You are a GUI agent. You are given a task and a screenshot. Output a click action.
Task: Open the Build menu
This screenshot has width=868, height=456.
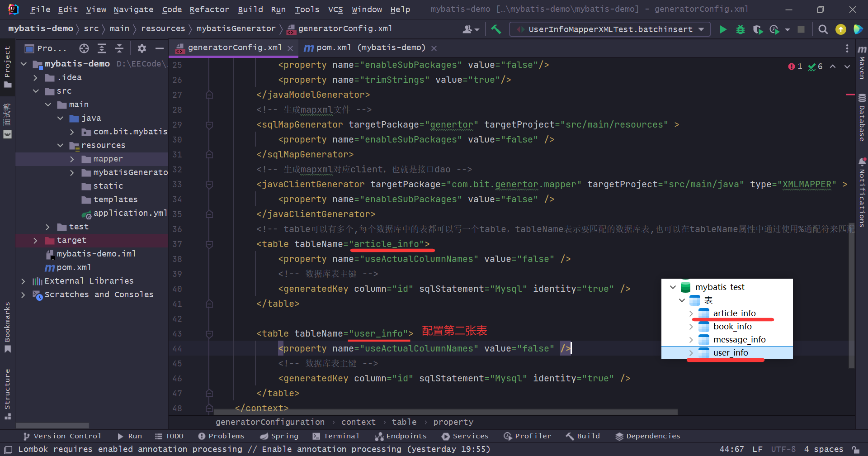(x=250, y=9)
